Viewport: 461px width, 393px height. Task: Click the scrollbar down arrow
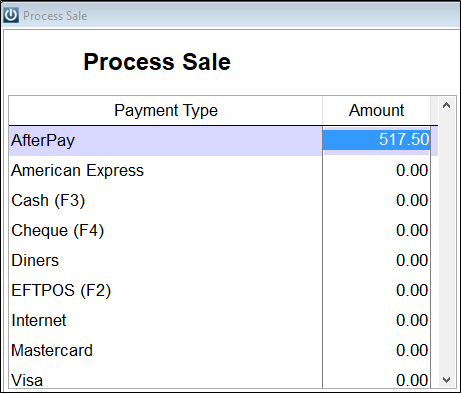click(447, 380)
